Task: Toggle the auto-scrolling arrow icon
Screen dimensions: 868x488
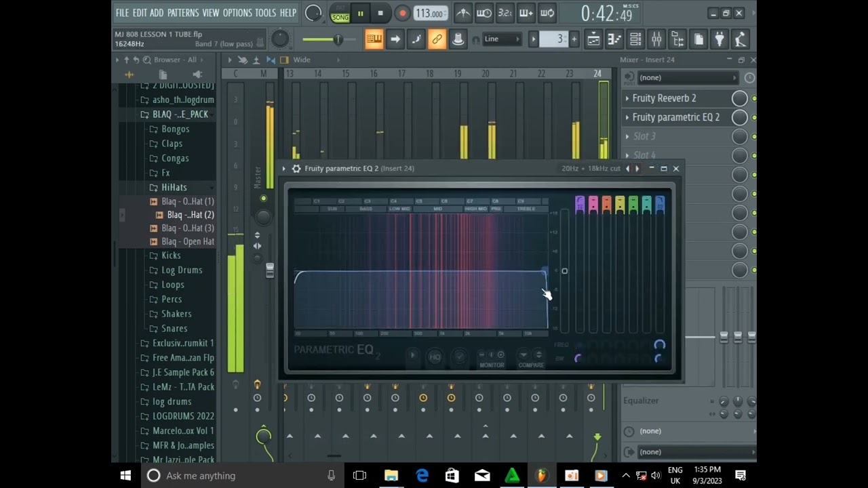Action: tap(395, 39)
